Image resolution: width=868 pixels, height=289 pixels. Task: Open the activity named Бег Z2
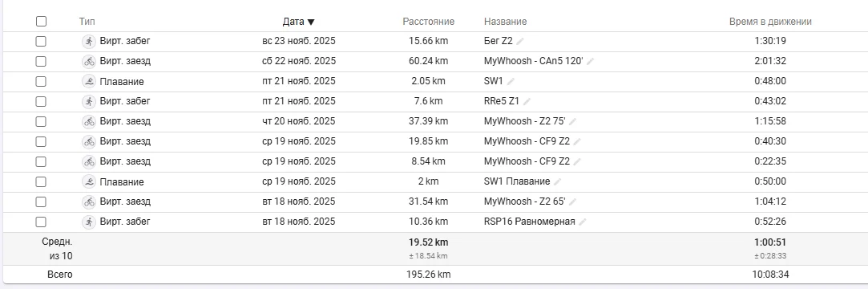tap(499, 41)
